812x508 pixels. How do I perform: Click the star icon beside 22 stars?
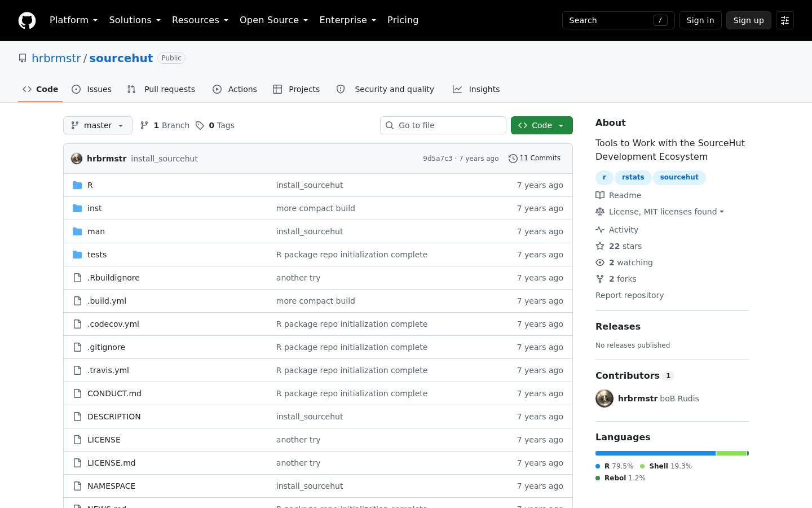tap(600, 246)
